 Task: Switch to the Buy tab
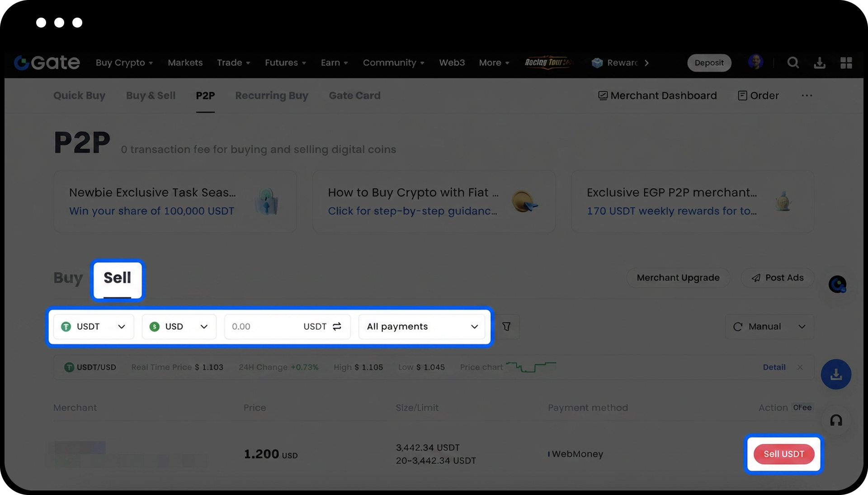(x=68, y=278)
